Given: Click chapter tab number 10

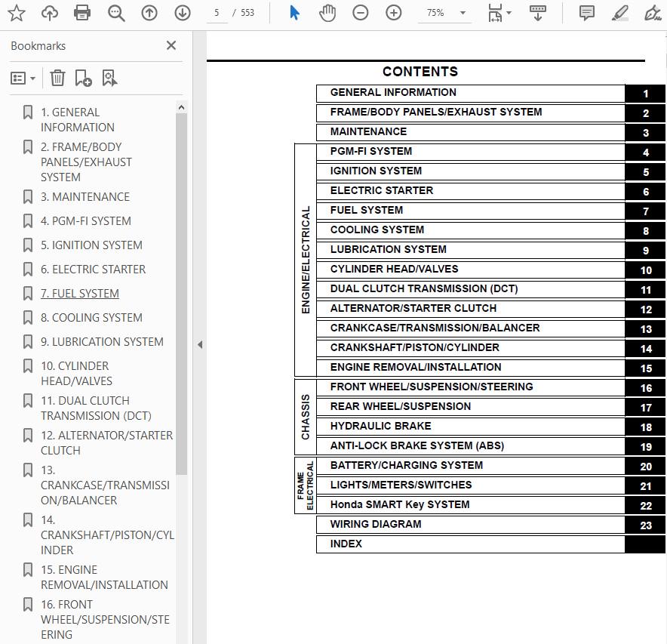Looking at the screenshot, I should (x=645, y=270).
